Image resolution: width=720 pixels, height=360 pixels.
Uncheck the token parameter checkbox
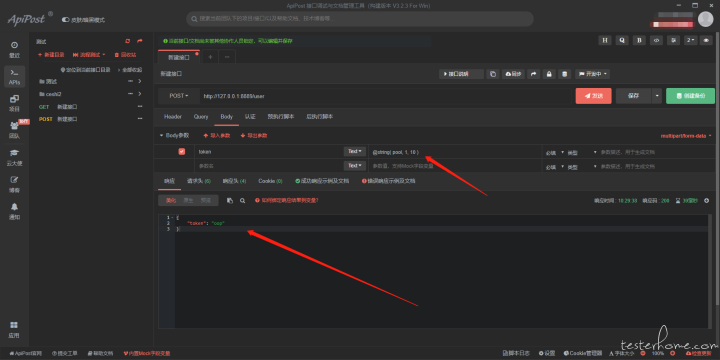tap(182, 152)
